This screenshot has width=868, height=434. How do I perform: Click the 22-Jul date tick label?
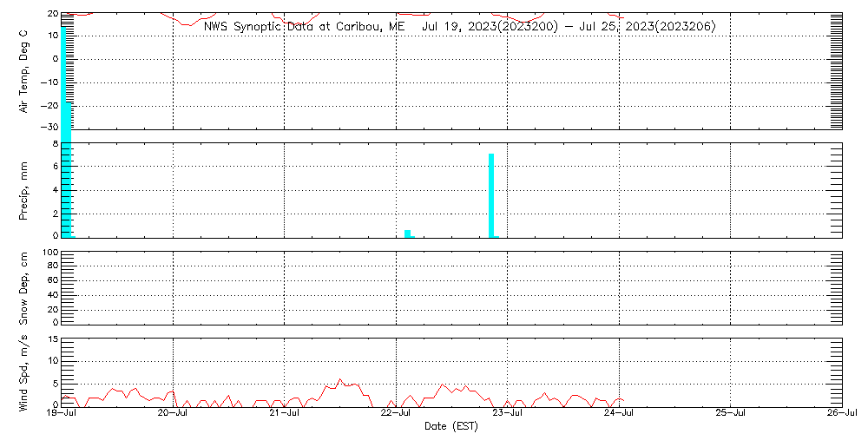[x=396, y=414]
